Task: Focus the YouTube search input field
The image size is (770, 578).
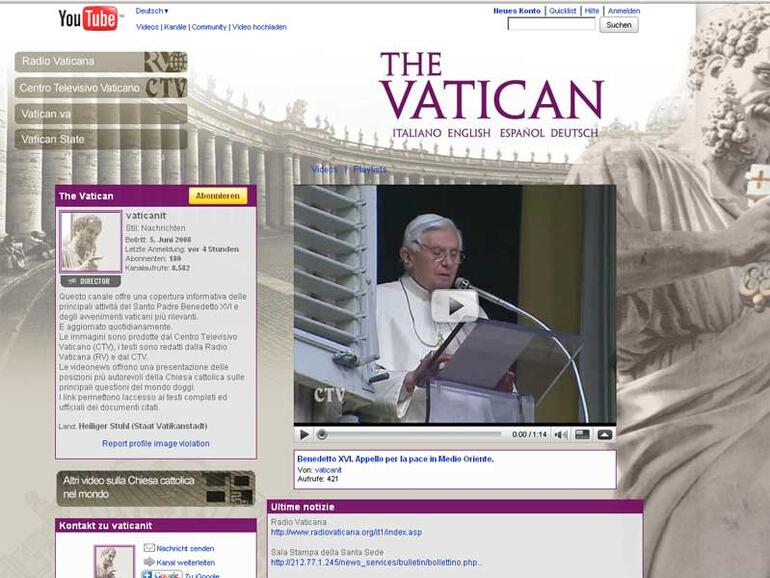Action: tap(551, 24)
